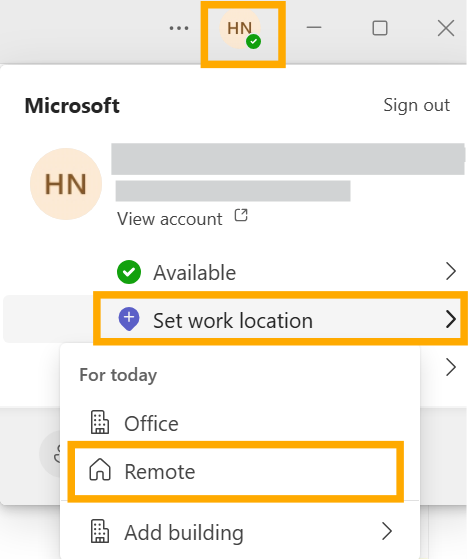468x559 pixels.
Task: Click the external link icon beside View account
Action: click(241, 215)
